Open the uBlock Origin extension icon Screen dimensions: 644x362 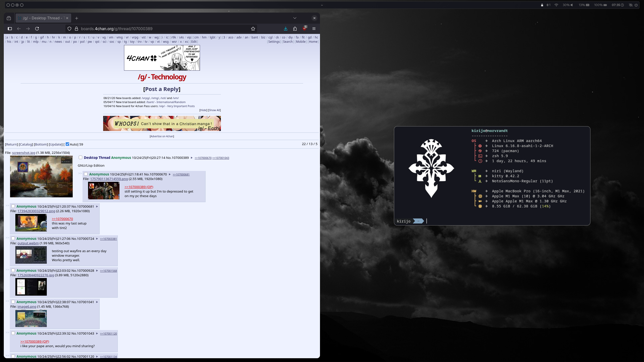tap(304, 28)
